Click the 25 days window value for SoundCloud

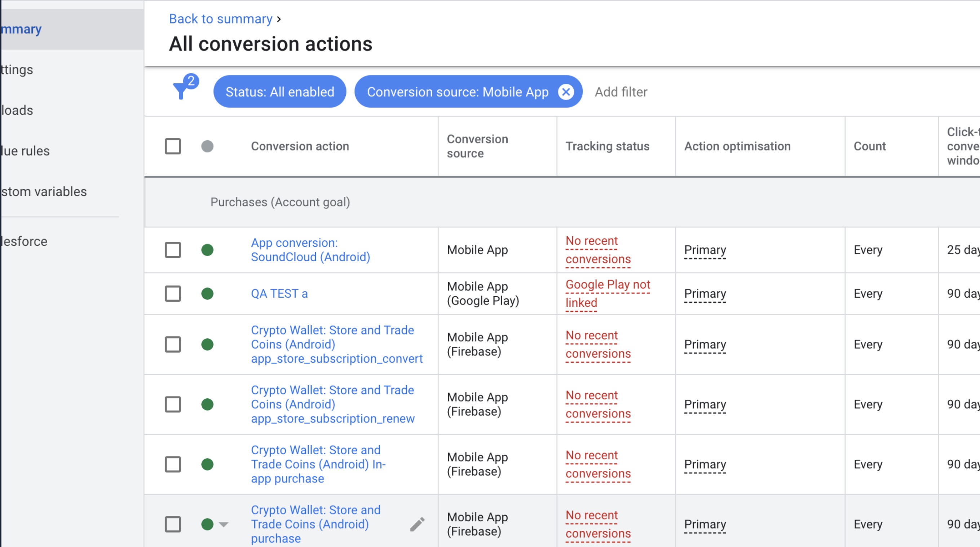pos(963,250)
